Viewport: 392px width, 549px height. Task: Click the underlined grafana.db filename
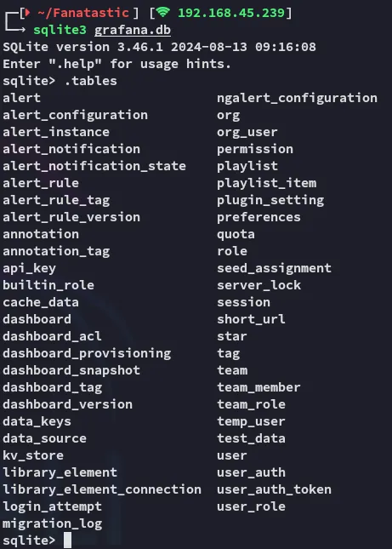coord(133,30)
